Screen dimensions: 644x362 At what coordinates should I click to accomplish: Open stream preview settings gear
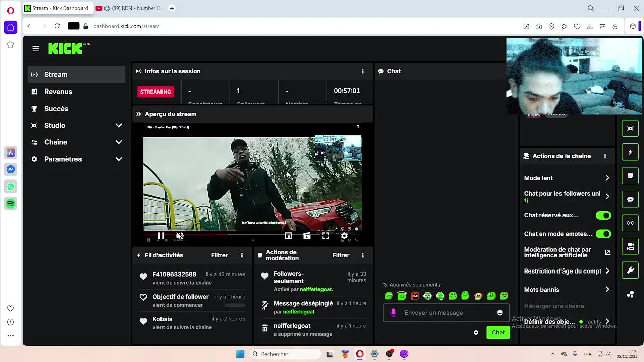pyautogui.click(x=344, y=236)
